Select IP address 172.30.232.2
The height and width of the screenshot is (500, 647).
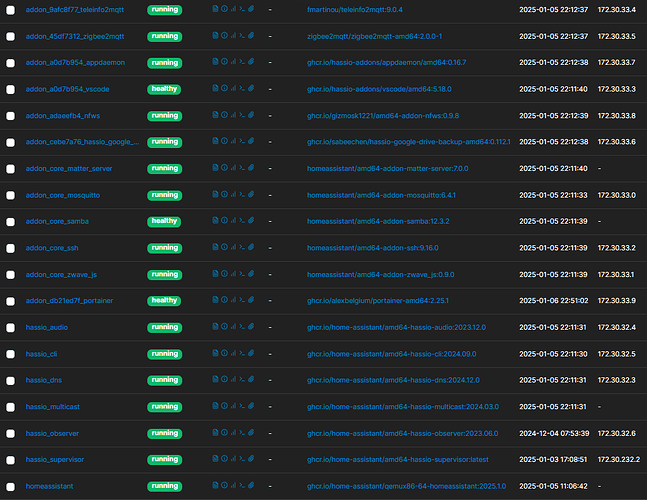(x=619, y=460)
